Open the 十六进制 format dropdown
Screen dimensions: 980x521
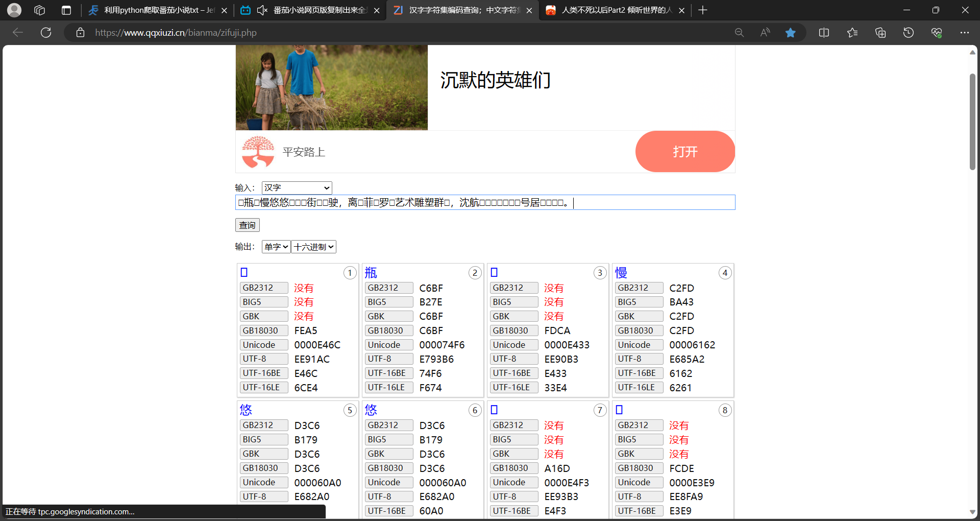pos(313,246)
